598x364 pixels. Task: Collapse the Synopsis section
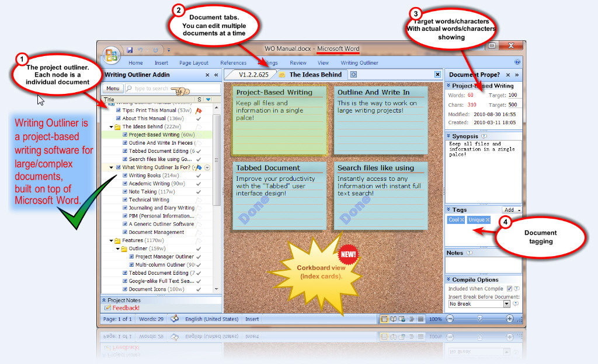[x=449, y=136]
